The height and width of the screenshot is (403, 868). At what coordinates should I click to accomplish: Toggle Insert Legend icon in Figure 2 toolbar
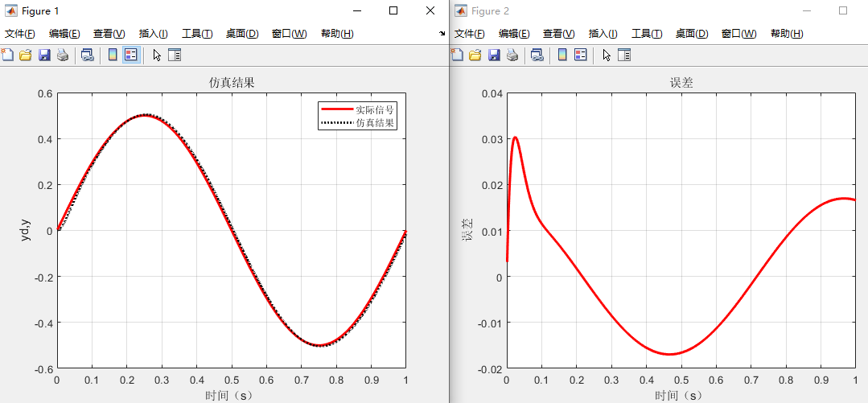tap(580, 55)
